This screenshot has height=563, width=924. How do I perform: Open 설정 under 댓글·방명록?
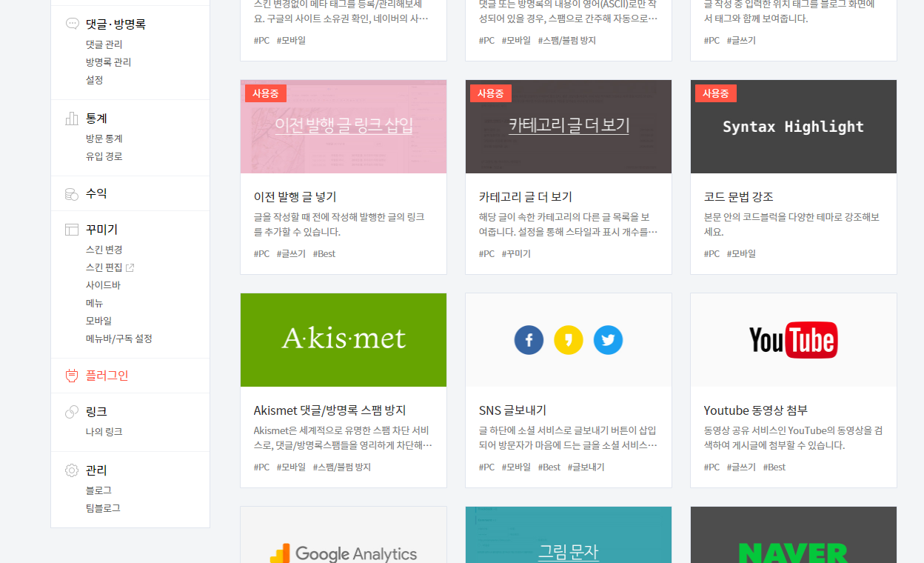pyautogui.click(x=94, y=80)
